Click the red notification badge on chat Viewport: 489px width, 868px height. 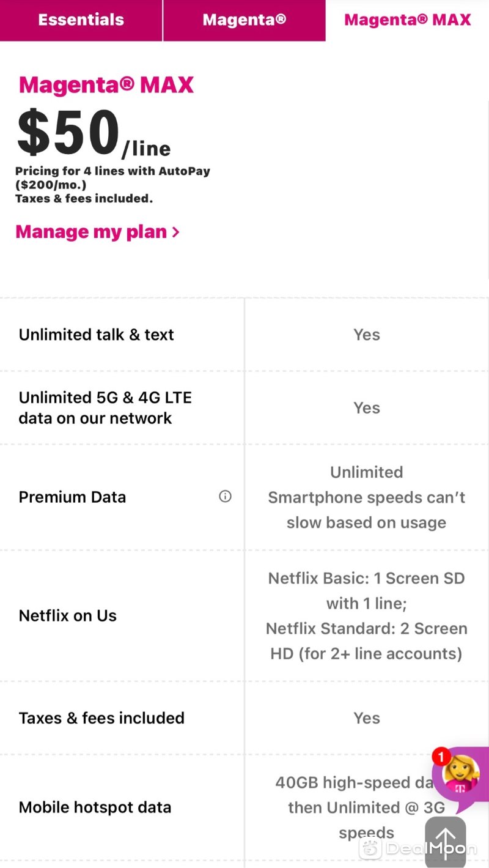point(441,757)
